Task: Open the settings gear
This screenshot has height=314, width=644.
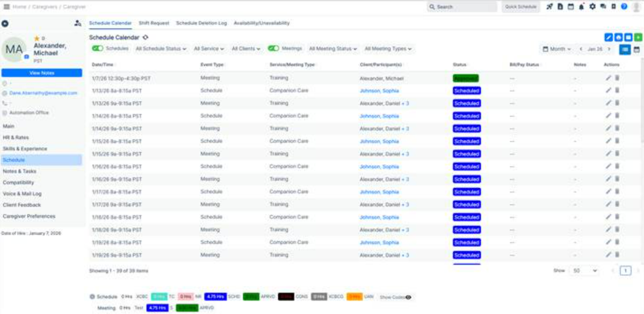Action: click(592, 7)
